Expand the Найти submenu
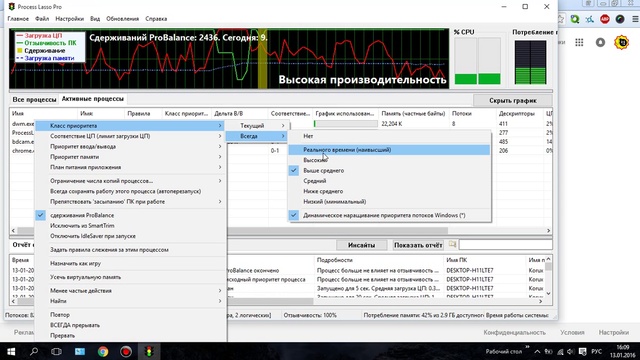This screenshot has width=640, height=360. [x=131, y=301]
